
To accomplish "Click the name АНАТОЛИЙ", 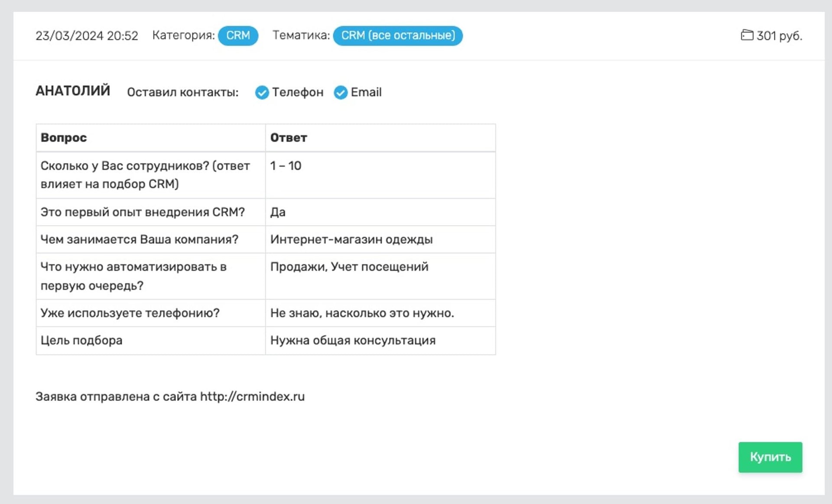I will [73, 91].
